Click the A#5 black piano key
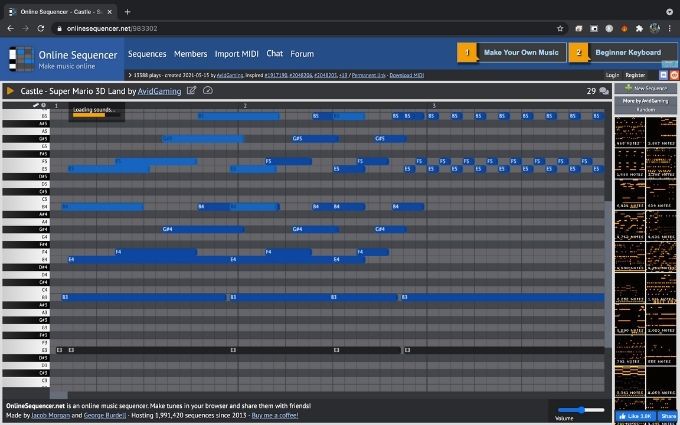The width and height of the screenshot is (680, 425). [26, 124]
